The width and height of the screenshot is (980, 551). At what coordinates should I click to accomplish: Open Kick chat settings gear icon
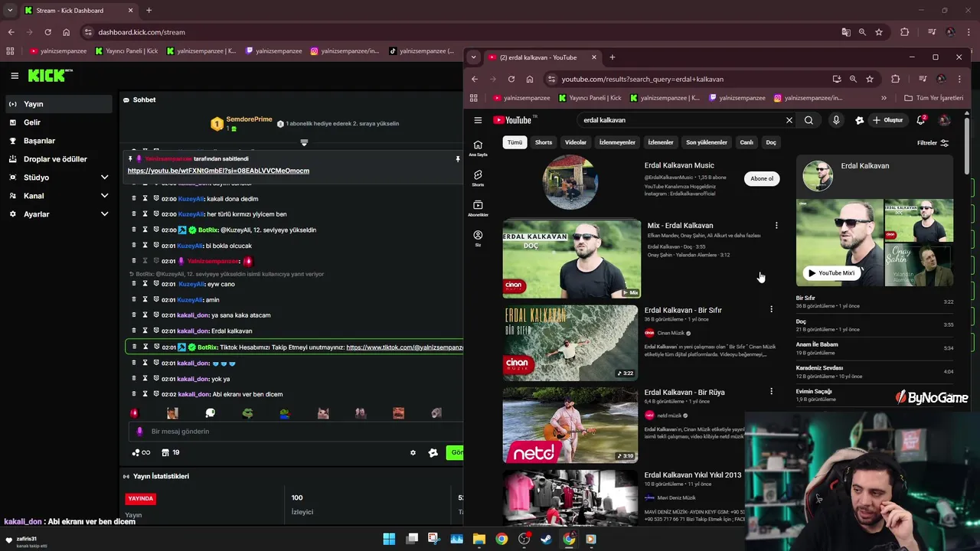413,452
